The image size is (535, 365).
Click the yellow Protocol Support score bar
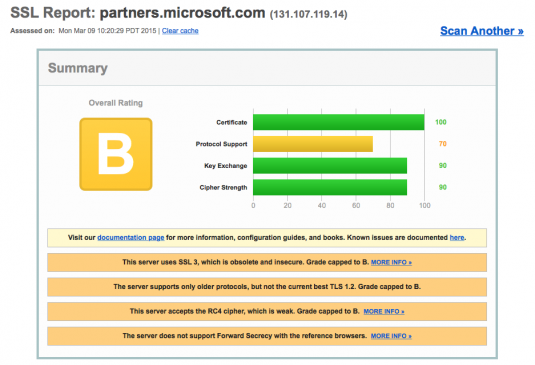pos(313,144)
